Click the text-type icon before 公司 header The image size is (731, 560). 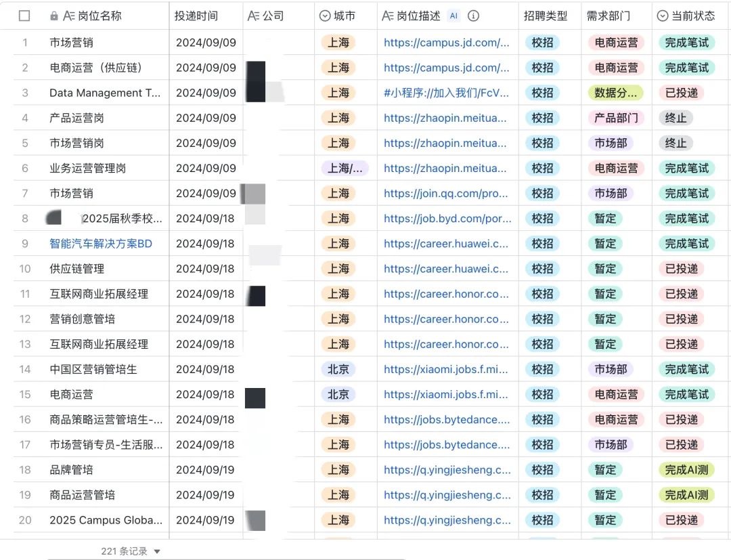click(x=254, y=16)
